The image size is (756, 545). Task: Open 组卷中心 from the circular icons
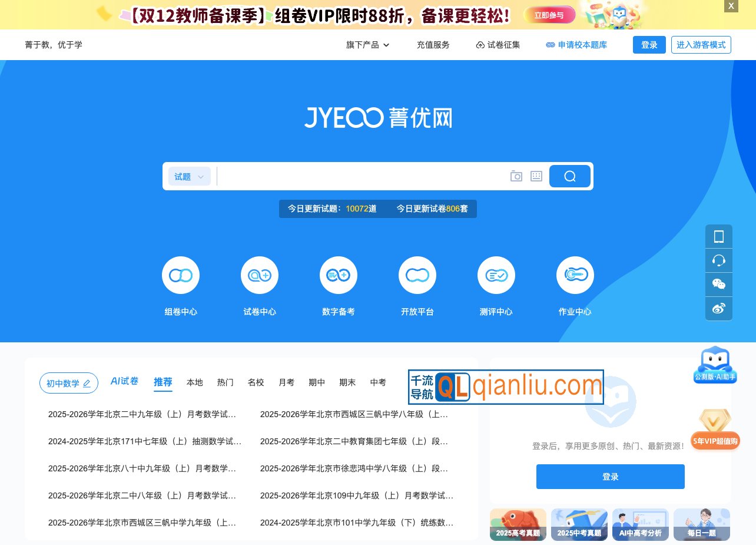pyautogui.click(x=181, y=275)
